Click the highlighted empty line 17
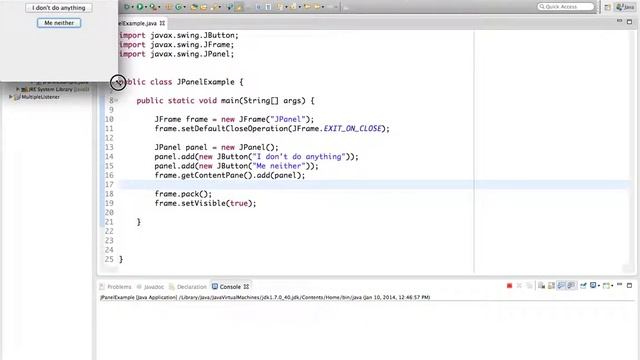 point(376,184)
